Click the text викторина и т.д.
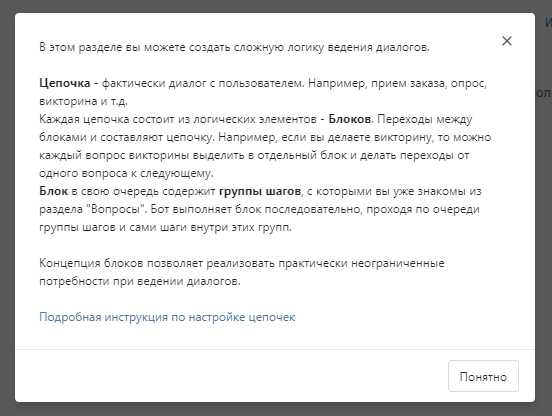552x416 pixels. click(x=83, y=101)
